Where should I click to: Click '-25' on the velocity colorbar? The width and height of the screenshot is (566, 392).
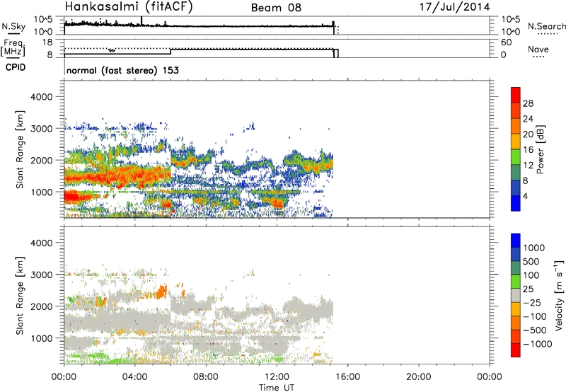(x=532, y=302)
